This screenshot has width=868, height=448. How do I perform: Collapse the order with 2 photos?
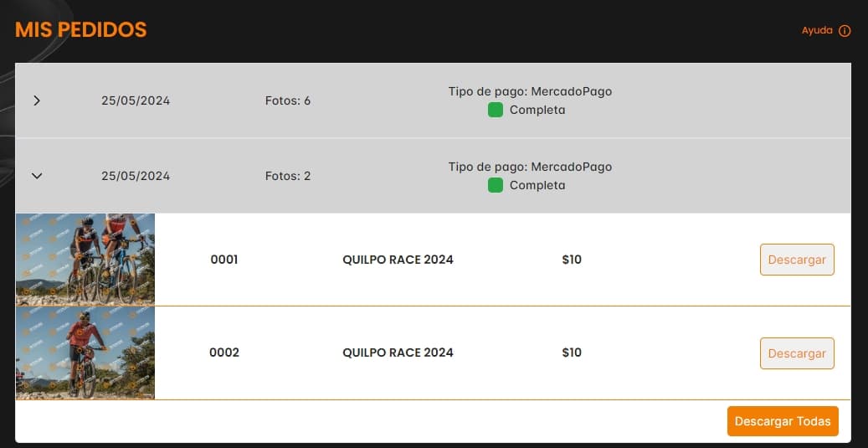coord(37,176)
